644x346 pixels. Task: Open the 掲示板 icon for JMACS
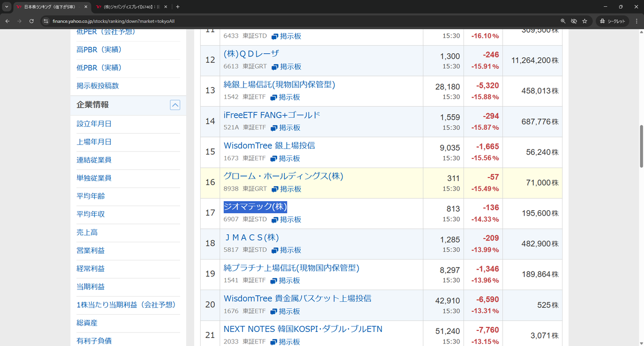click(275, 250)
